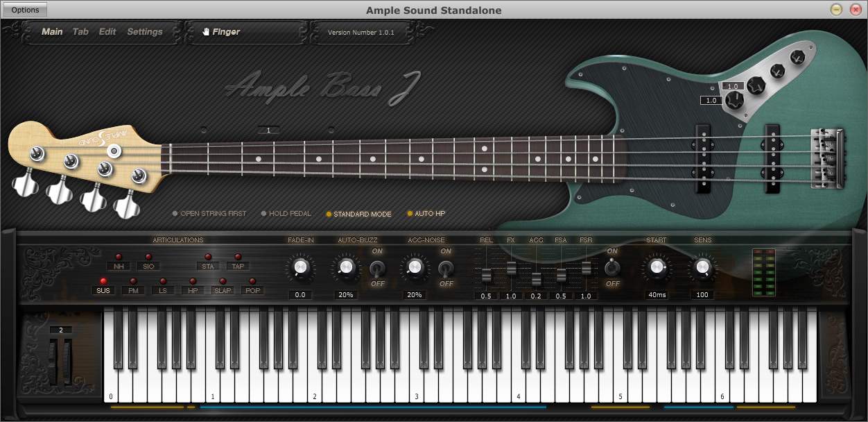Select the SLAP articulation button

223,290
